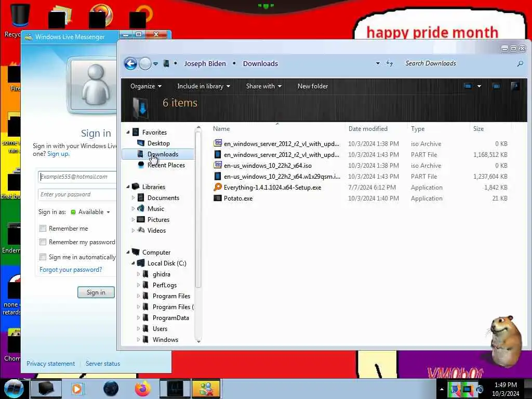532x399 pixels.
Task: Open Include in library menu
Action: [x=204, y=86]
